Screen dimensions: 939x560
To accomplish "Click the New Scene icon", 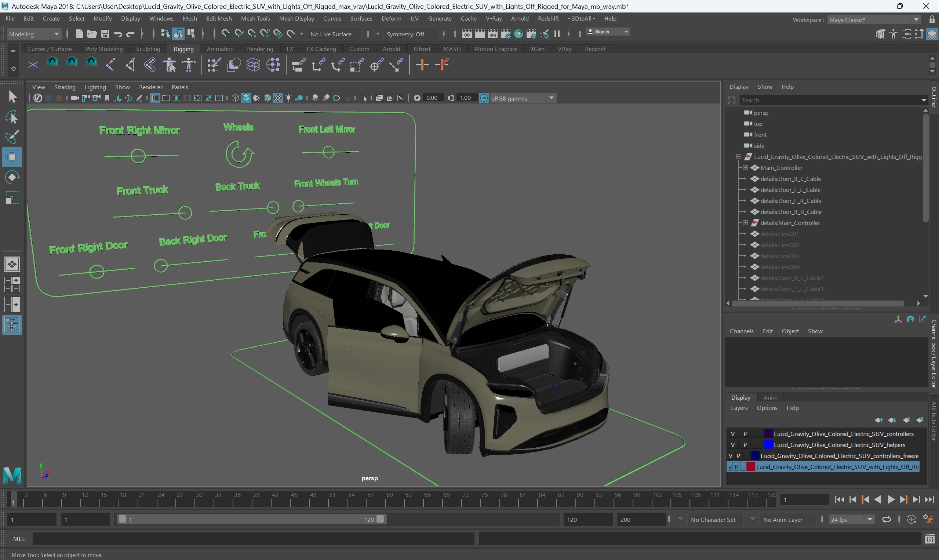I will [79, 34].
